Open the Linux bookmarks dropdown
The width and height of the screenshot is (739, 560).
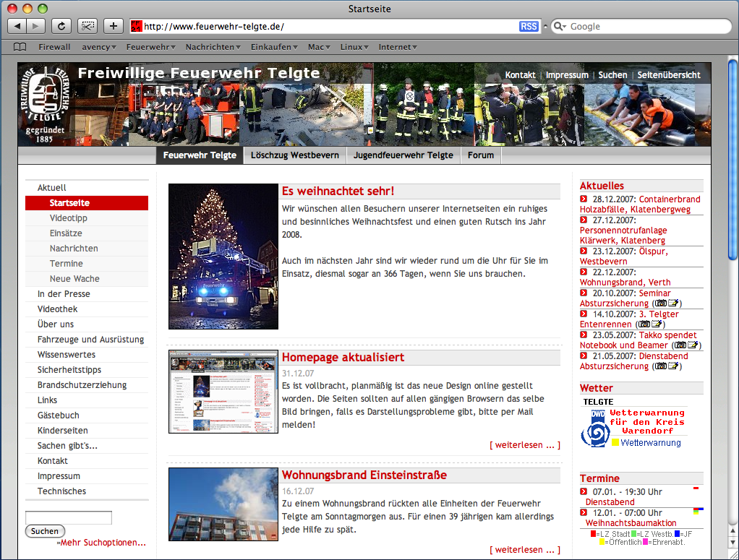(x=354, y=47)
